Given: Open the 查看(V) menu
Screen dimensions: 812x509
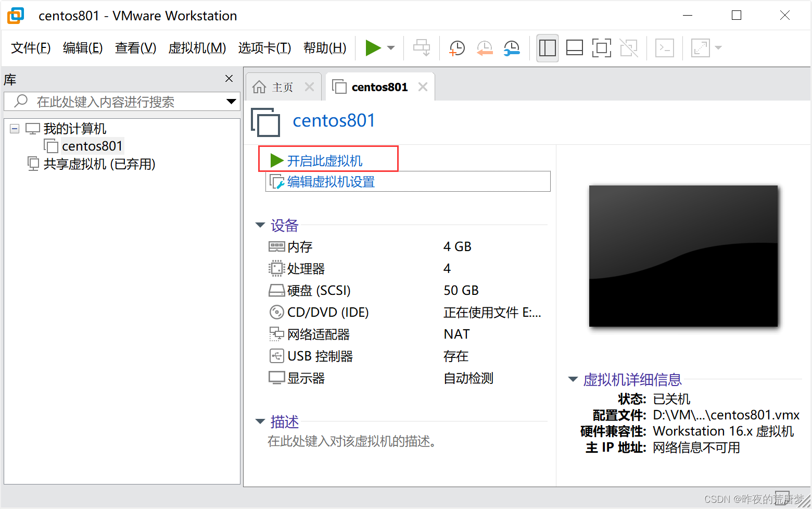Looking at the screenshot, I should pyautogui.click(x=135, y=48).
